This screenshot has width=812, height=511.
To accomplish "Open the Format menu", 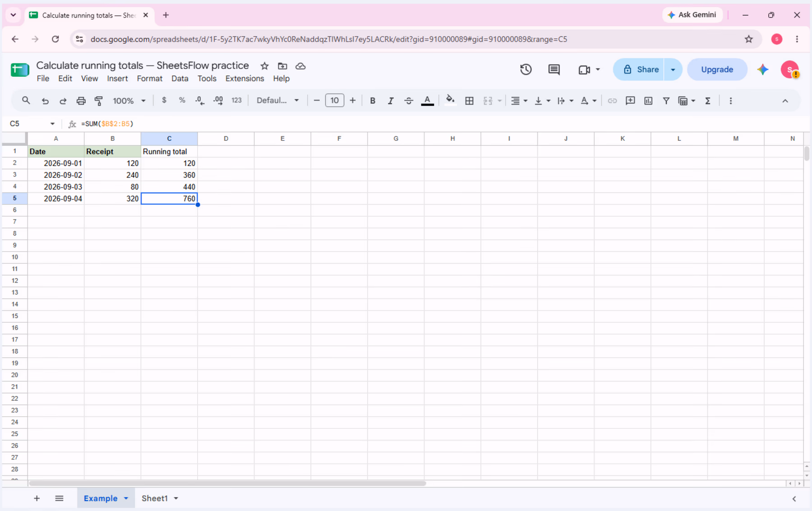I will click(149, 79).
